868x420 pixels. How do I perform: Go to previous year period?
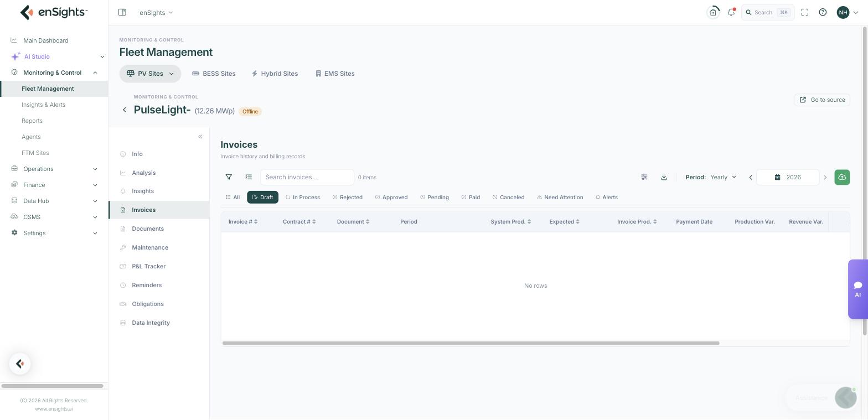coord(751,178)
